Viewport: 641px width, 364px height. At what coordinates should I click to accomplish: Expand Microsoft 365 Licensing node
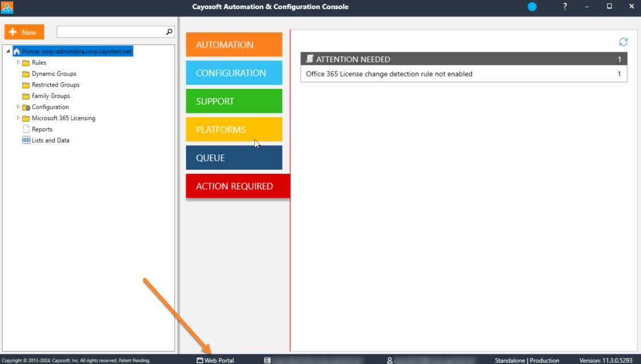18,118
